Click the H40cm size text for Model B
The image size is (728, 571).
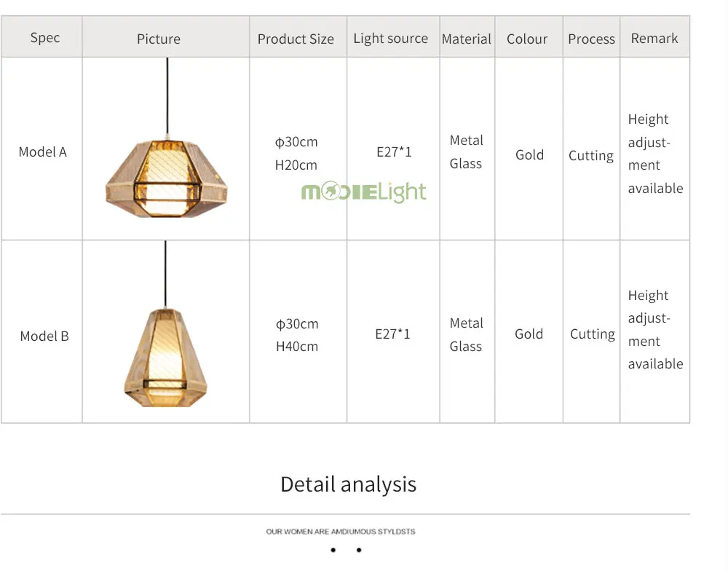(x=297, y=346)
